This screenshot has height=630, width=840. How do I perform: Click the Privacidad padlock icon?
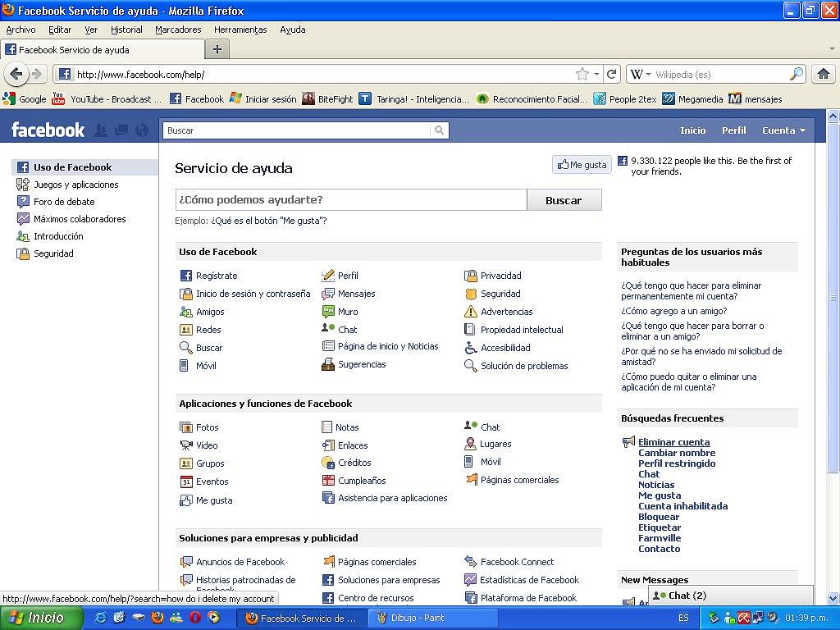[x=470, y=276]
